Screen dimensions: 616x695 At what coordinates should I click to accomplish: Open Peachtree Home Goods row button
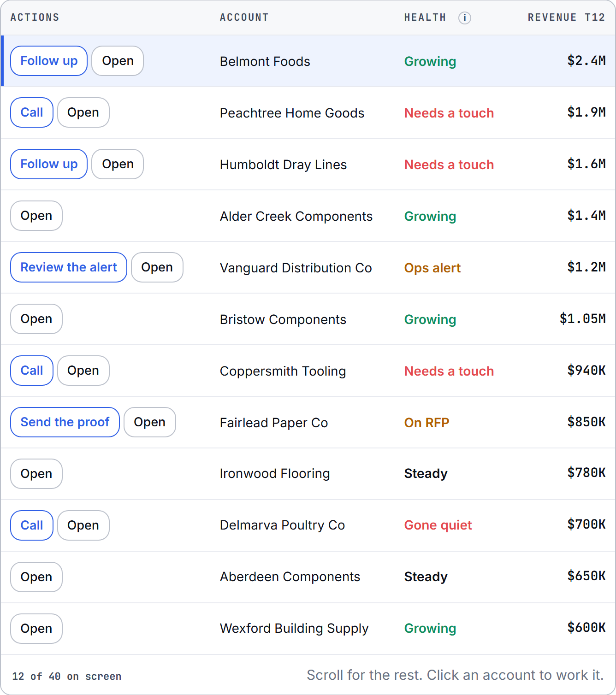point(83,112)
